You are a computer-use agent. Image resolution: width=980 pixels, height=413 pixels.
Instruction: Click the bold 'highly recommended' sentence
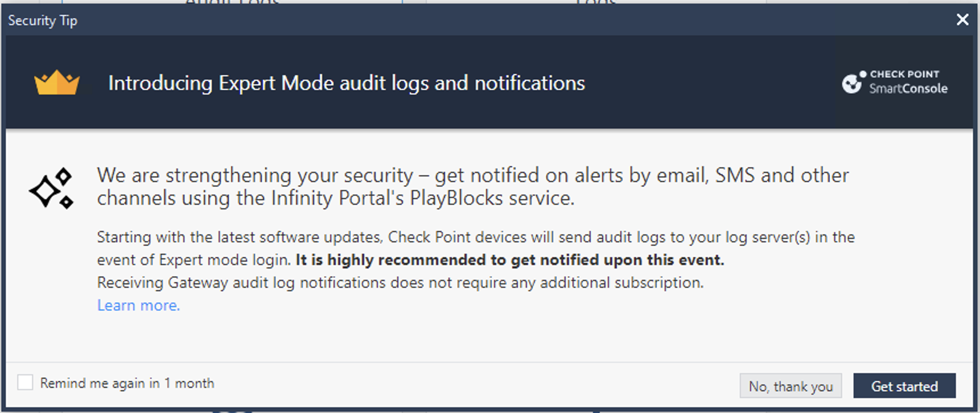(x=509, y=260)
